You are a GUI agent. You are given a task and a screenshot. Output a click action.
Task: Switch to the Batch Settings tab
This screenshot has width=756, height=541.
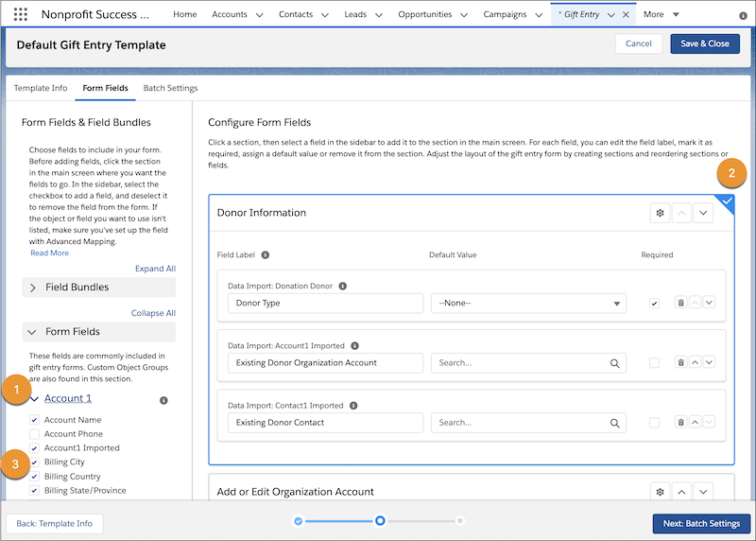170,88
